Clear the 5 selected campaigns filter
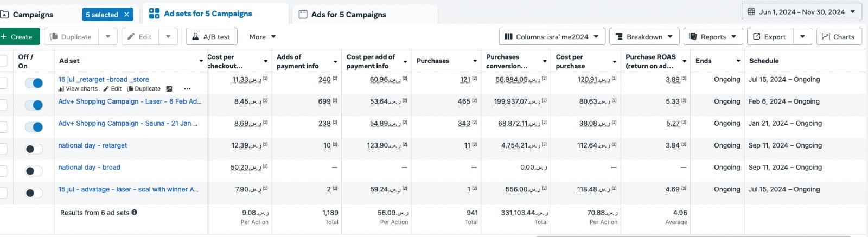The image size is (868, 237). coord(127,15)
